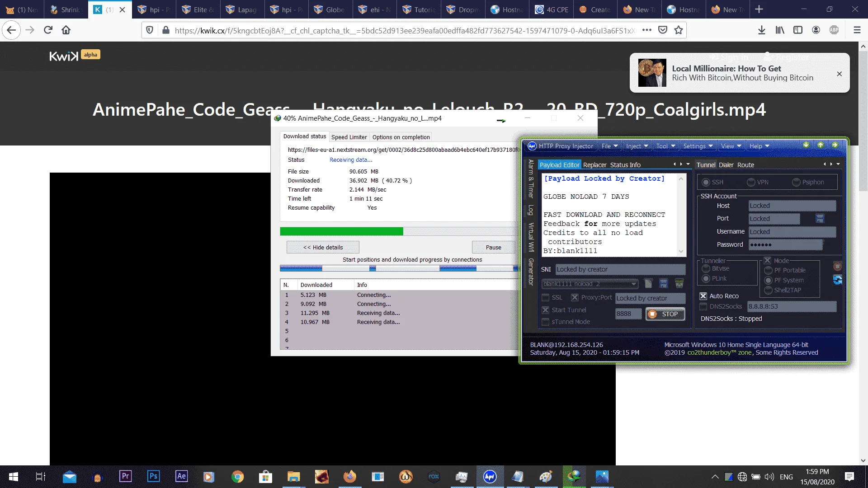
Task: Click the red stop icon beside Mode panel
Action: click(x=837, y=267)
